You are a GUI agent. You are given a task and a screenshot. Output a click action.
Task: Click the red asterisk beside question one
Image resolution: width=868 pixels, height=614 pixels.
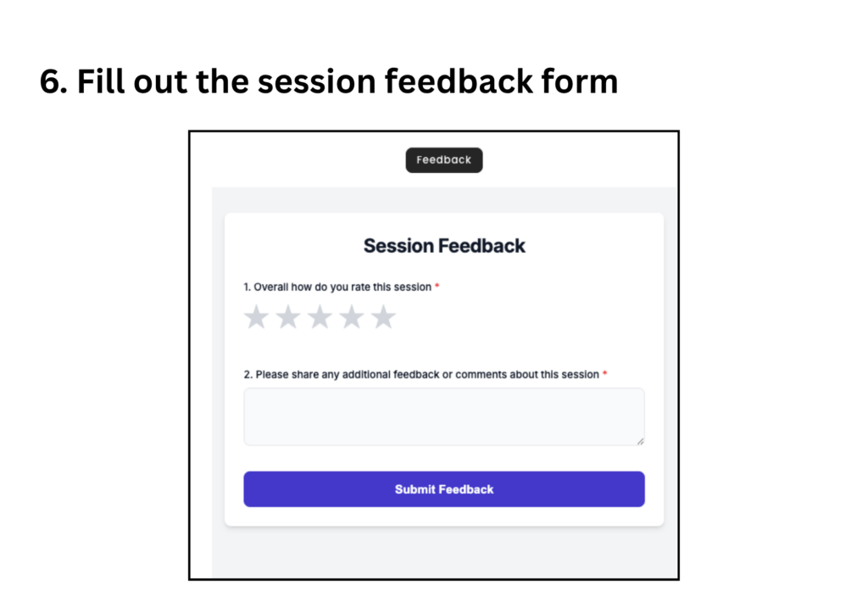coord(437,286)
